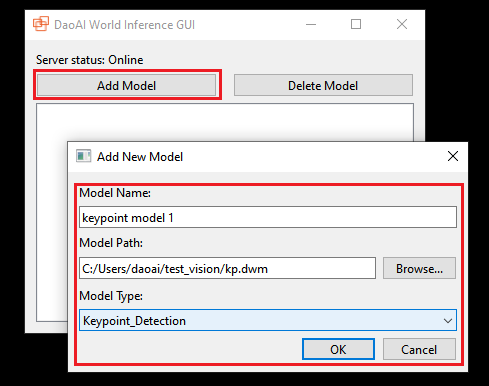Expand the Model Type dropdown arrow
This screenshot has height=386, width=489.
click(448, 321)
